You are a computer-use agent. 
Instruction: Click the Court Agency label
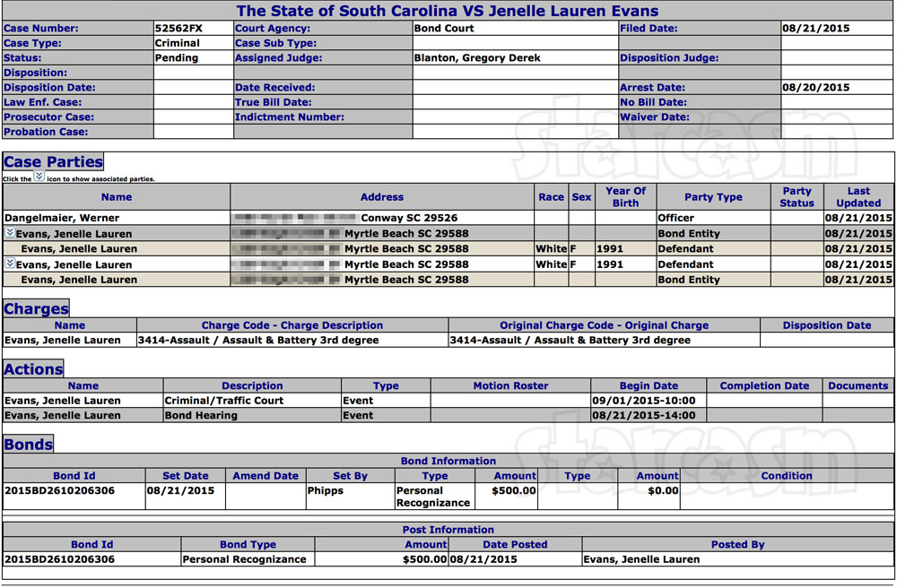pyautogui.click(x=273, y=28)
